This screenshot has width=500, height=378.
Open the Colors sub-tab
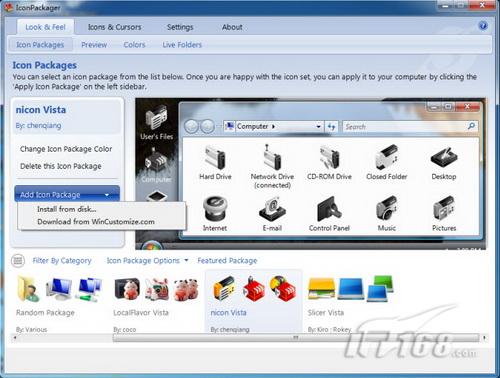coord(134,45)
